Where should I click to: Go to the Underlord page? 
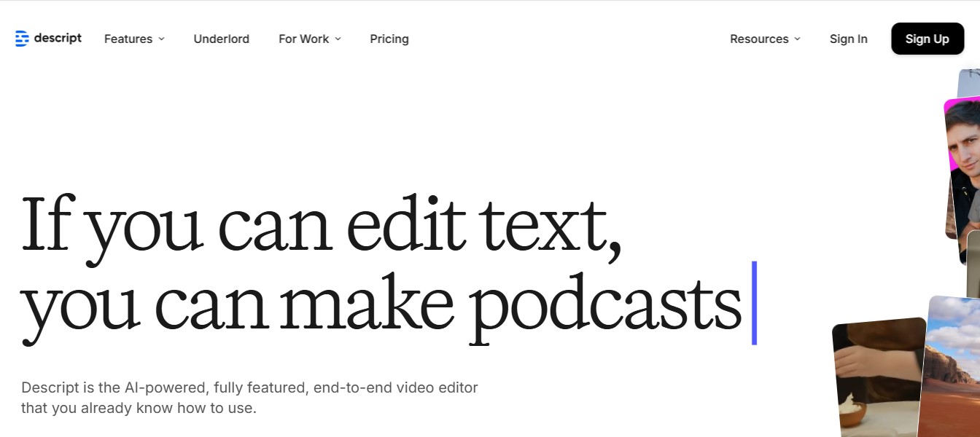coord(222,39)
